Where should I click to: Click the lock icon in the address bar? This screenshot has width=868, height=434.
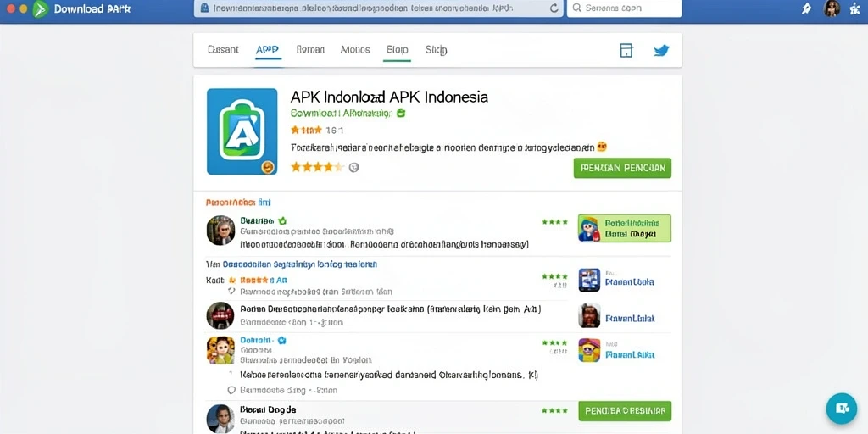[203, 8]
